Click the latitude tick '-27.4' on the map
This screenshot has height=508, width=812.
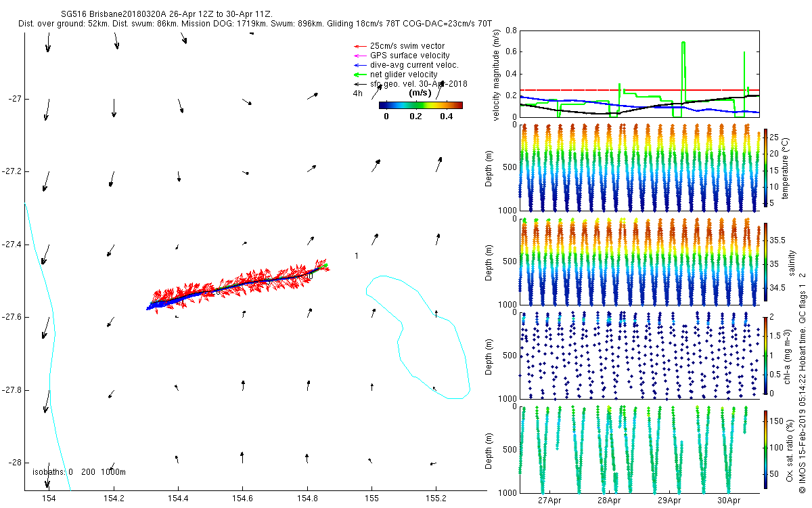tap(13, 245)
